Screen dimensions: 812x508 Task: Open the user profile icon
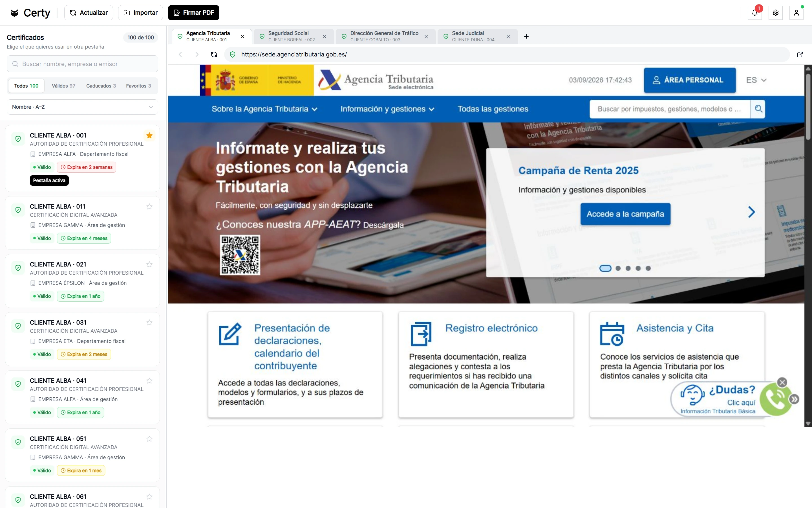(796, 13)
